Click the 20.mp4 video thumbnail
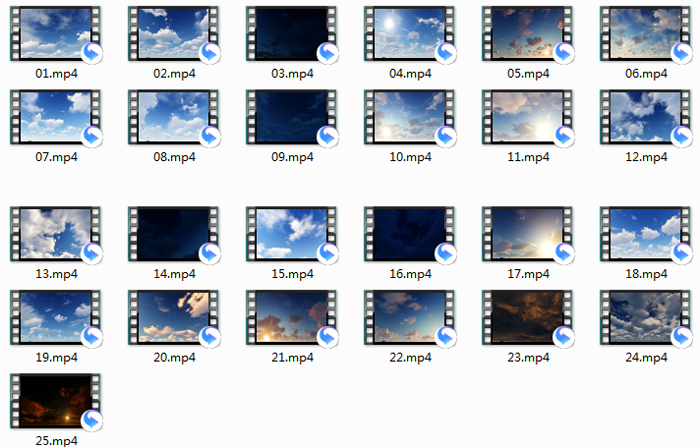The width and height of the screenshot is (700, 447). [174, 318]
